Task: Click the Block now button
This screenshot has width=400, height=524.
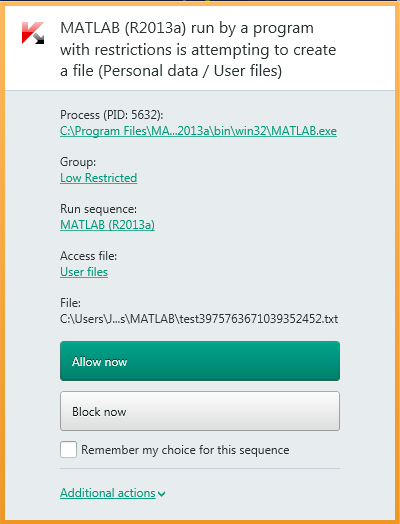Action: click(200, 411)
